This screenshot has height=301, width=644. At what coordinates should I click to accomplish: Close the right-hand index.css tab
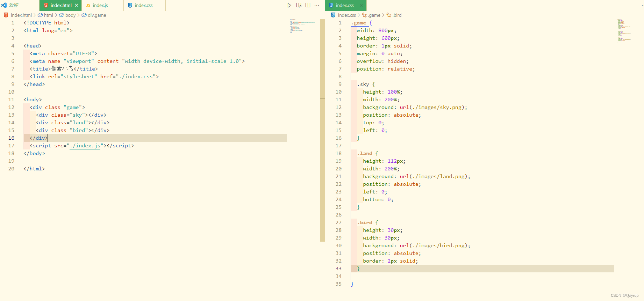[362, 5]
